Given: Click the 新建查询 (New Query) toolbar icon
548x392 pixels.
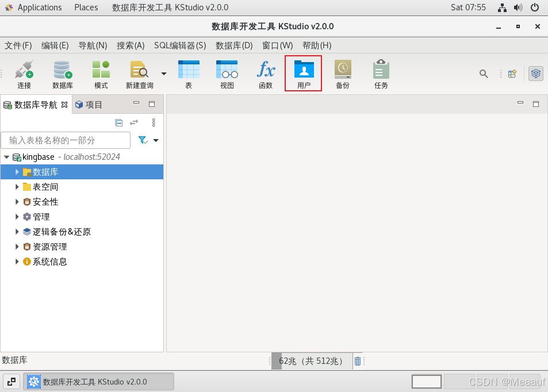Looking at the screenshot, I should click(x=140, y=74).
